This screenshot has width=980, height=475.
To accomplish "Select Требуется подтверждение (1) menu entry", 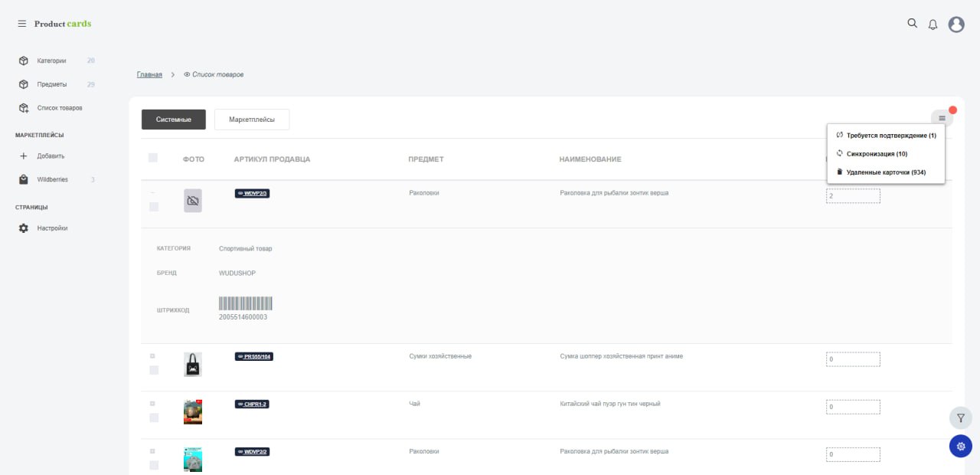I will (x=886, y=135).
